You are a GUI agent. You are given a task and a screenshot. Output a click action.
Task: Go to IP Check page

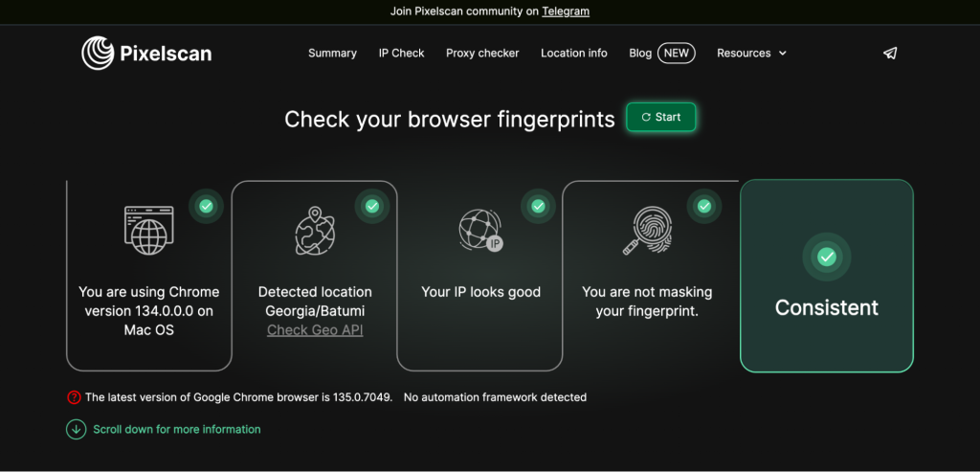tap(401, 54)
